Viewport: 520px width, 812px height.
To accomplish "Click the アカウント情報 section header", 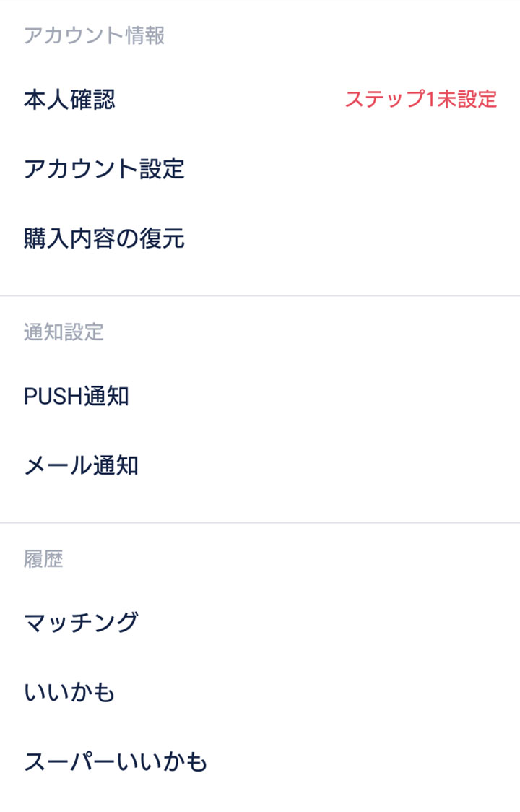I will pyautogui.click(x=95, y=35).
